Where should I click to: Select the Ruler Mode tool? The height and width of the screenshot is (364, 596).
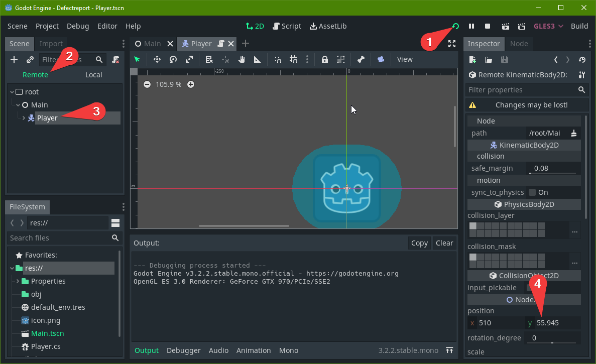click(258, 59)
